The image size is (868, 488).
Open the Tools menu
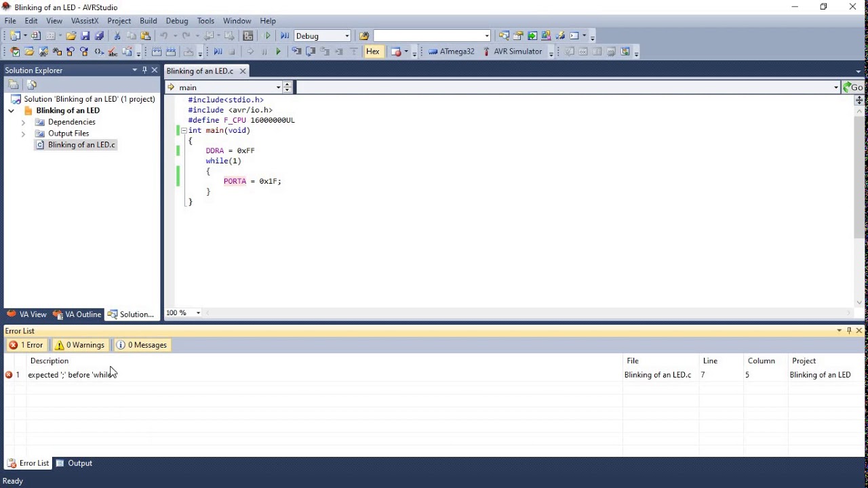(205, 21)
